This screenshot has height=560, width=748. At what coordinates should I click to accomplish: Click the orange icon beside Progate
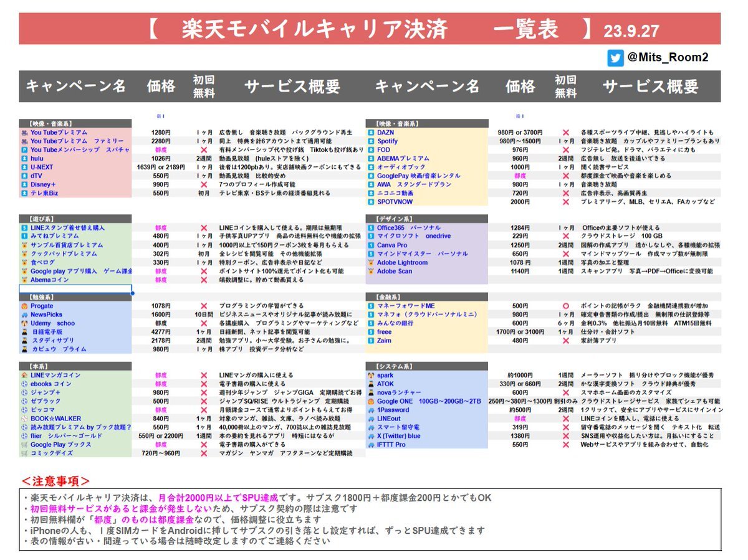point(24,306)
